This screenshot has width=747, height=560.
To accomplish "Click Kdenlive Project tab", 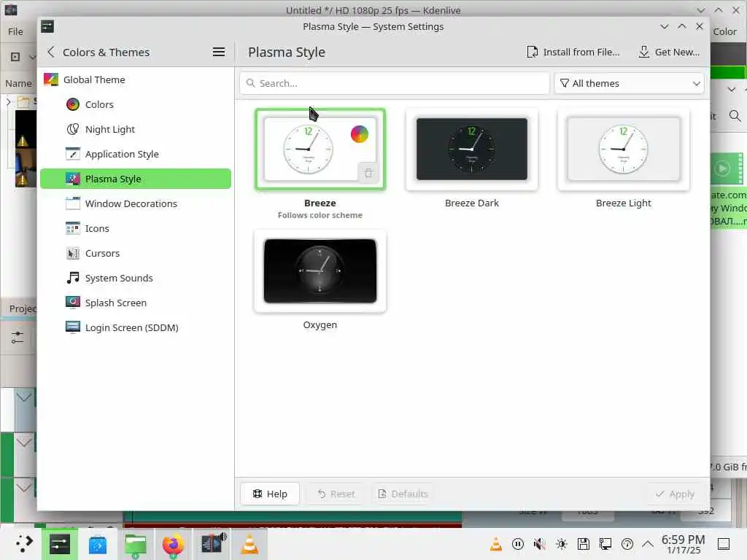I will point(23,308).
